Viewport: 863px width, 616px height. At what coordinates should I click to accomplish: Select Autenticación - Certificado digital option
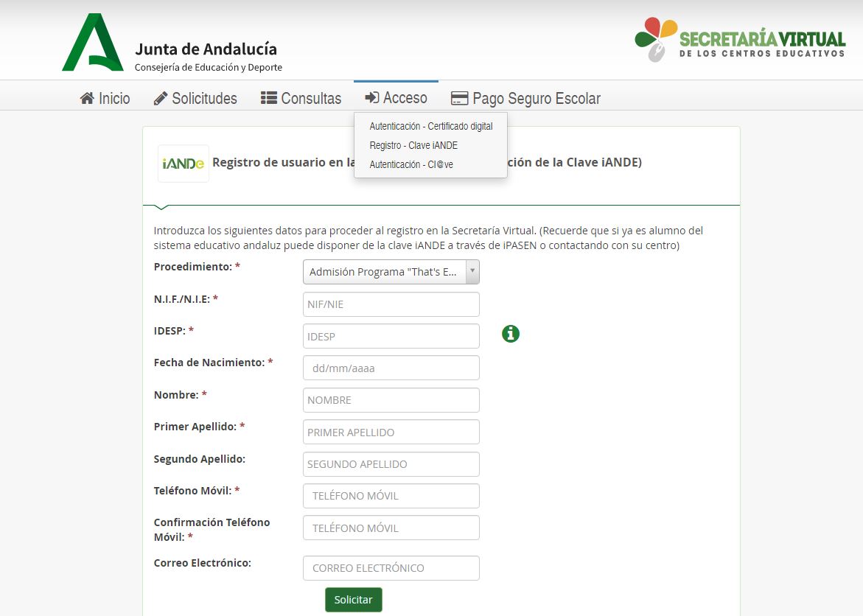click(x=430, y=126)
